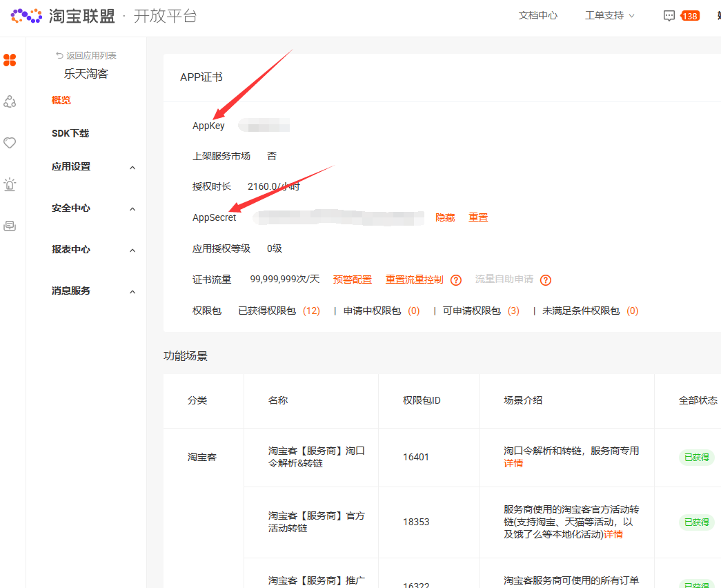
Task: Click the 权限包ID cell 18353
Action: point(415,522)
